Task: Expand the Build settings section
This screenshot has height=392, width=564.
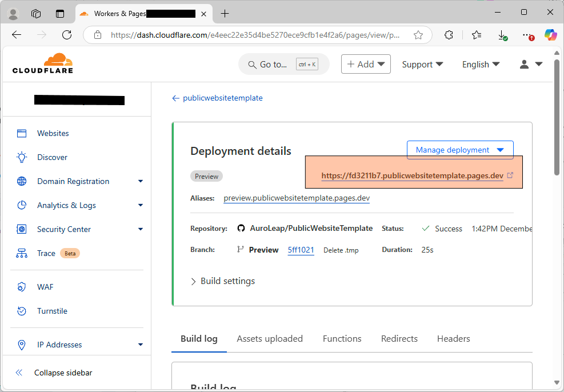Action: coord(223,281)
